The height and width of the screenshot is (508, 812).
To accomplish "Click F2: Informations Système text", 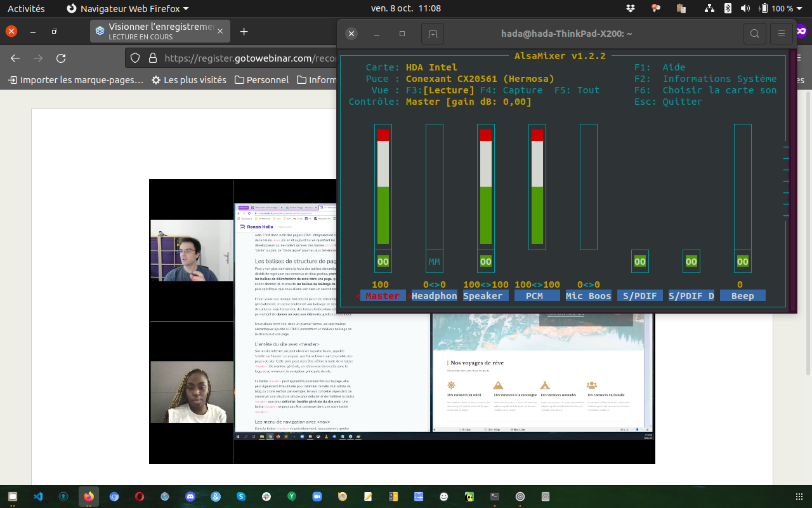I will click(705, 79).
